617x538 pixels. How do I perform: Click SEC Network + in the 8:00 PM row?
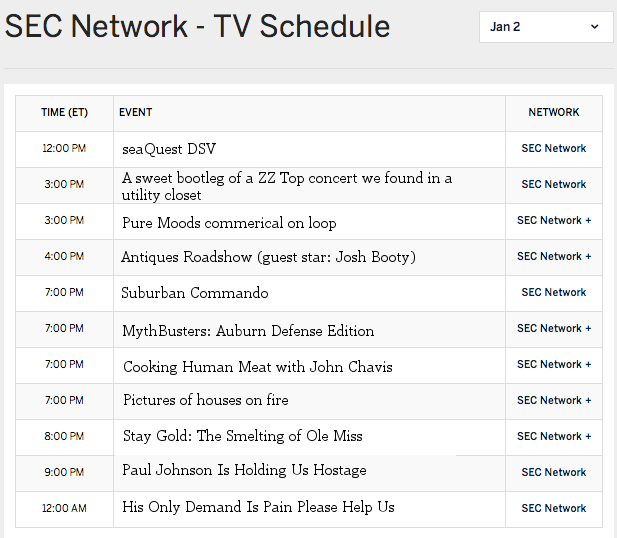click(x=554, y=436)
